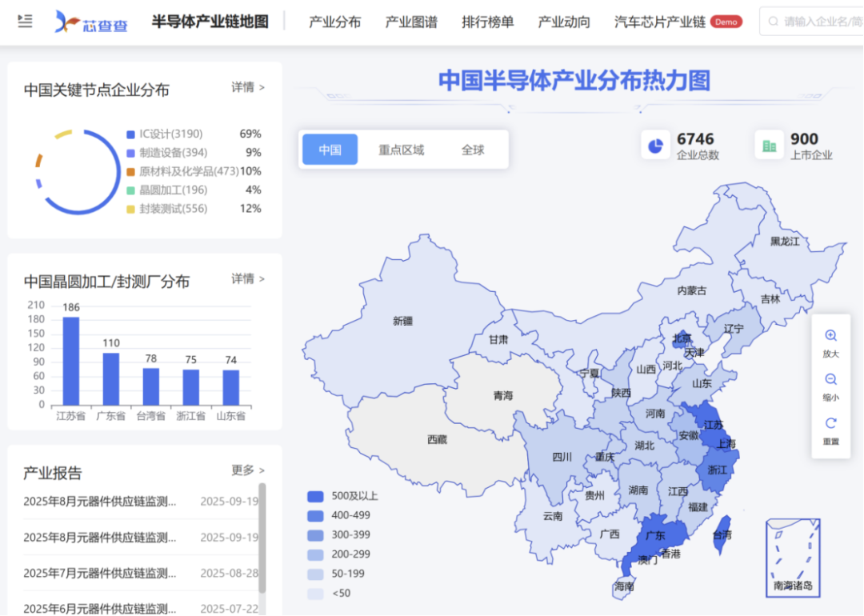
Task: Select 江苏 on the map
Action: (713, 425)
